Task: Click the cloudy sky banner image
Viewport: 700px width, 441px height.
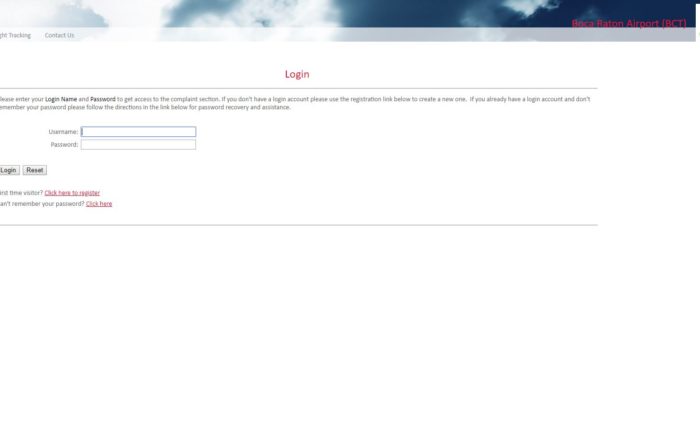Action: tap(300, 14)
